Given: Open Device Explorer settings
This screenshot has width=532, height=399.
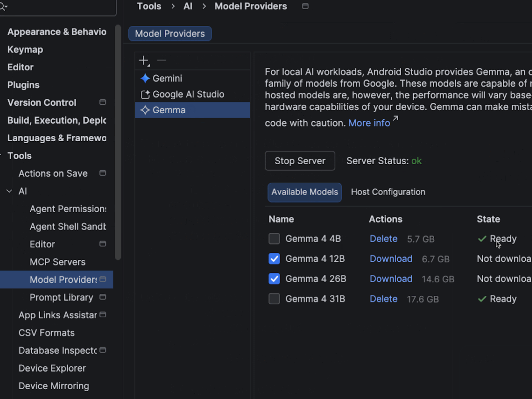Looking at the screenshot, I should click(x=52, y=368).
